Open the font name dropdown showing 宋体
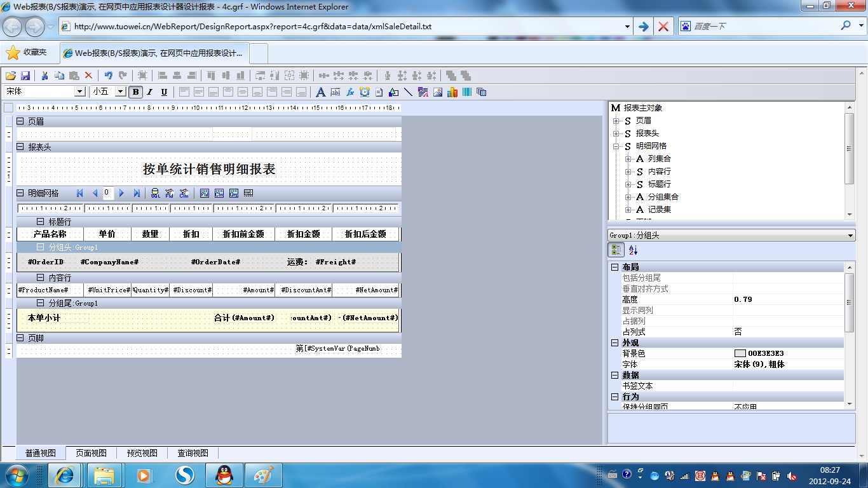This screenshot has width=868, height=488. [x=80, y=91]
